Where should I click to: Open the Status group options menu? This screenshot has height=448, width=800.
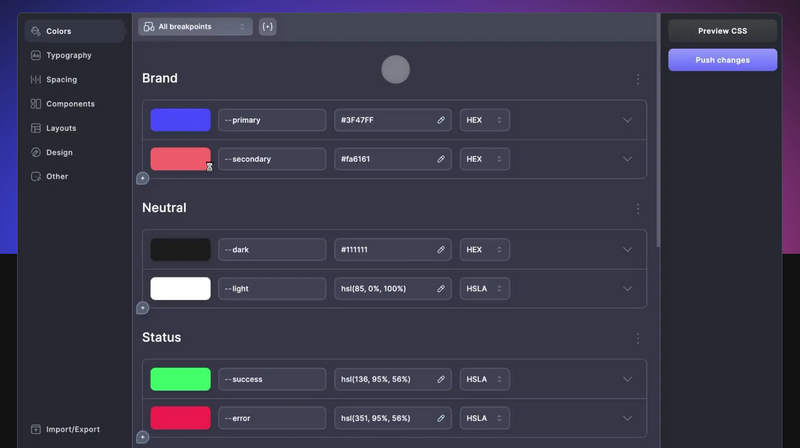638,338
